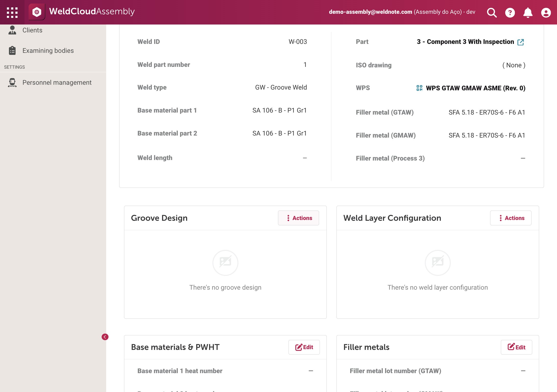The image size is (557, 392).
Task: Click the 'Weld length' label
Action: pos(155,158)
